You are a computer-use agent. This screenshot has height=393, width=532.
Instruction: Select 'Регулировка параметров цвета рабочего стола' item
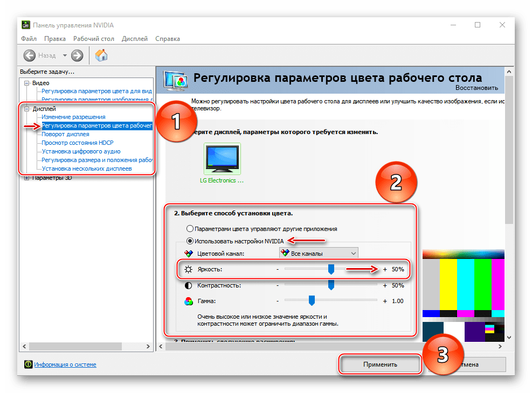click(x=96, y=125)
